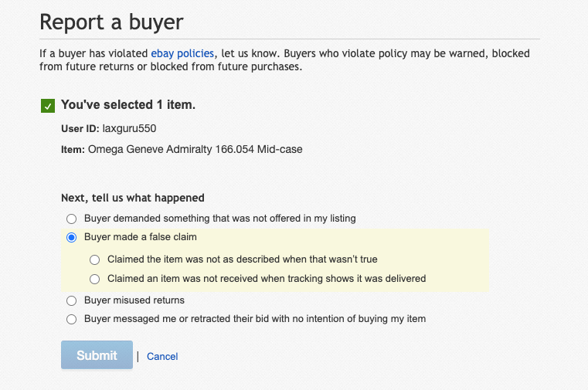Click the 'Buyer messaged me or retracted' label text

[x=254, y=319]
